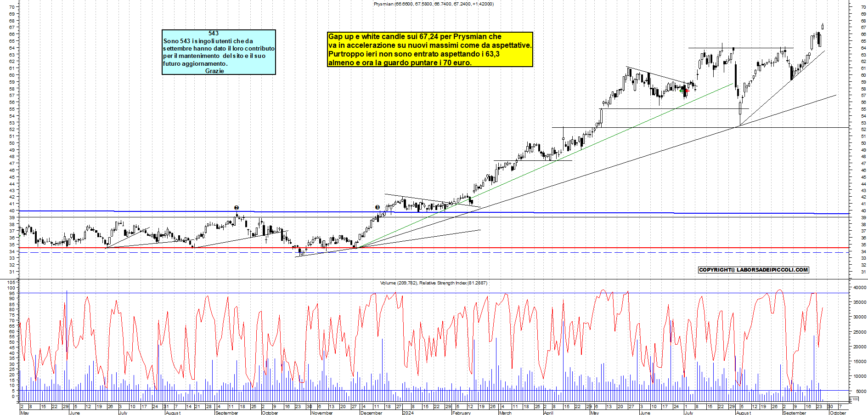The width and height of the screenshot is (868, 415).
Task: Click the December month label
Action: (371, 413)
